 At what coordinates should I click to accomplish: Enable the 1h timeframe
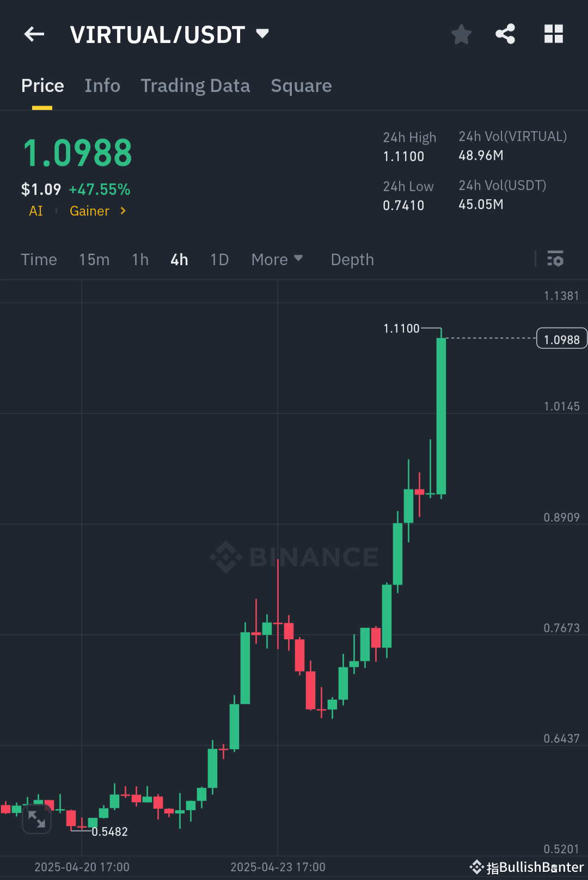click(x=140, y=260)
